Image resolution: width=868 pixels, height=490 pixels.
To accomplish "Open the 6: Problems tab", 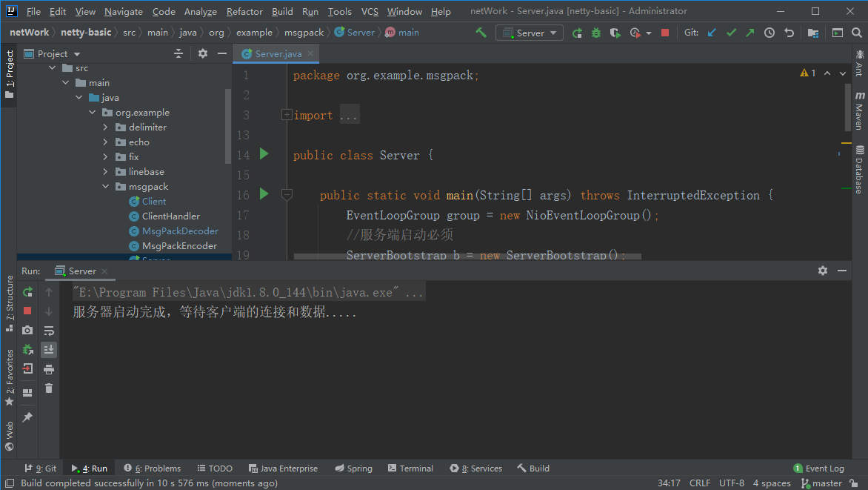I will coord(153,469).
